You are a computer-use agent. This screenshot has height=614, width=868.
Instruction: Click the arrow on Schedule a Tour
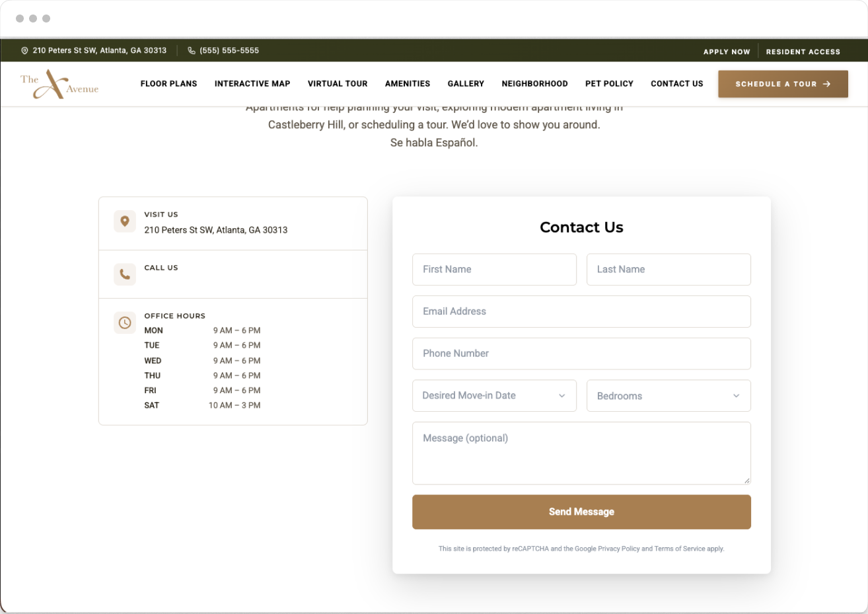[x=827, y=84]
